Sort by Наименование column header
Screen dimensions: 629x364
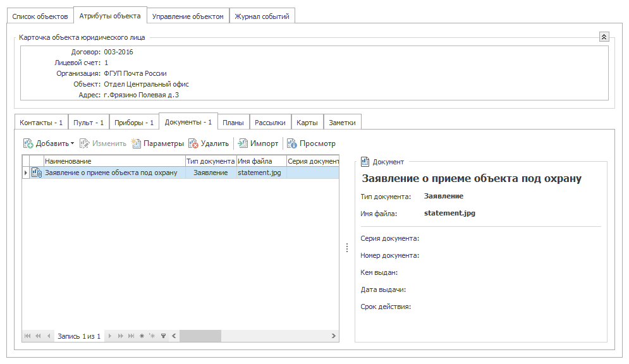[114, 161]
